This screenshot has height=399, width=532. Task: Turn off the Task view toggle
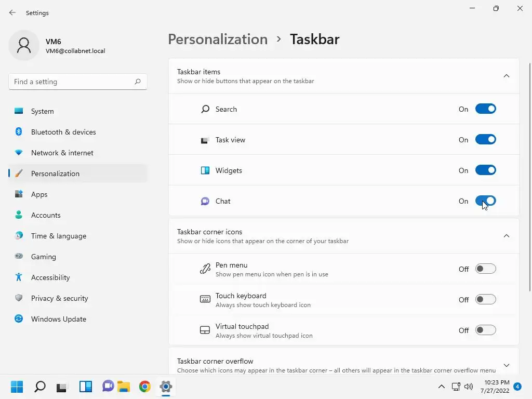tap(486, 139)
